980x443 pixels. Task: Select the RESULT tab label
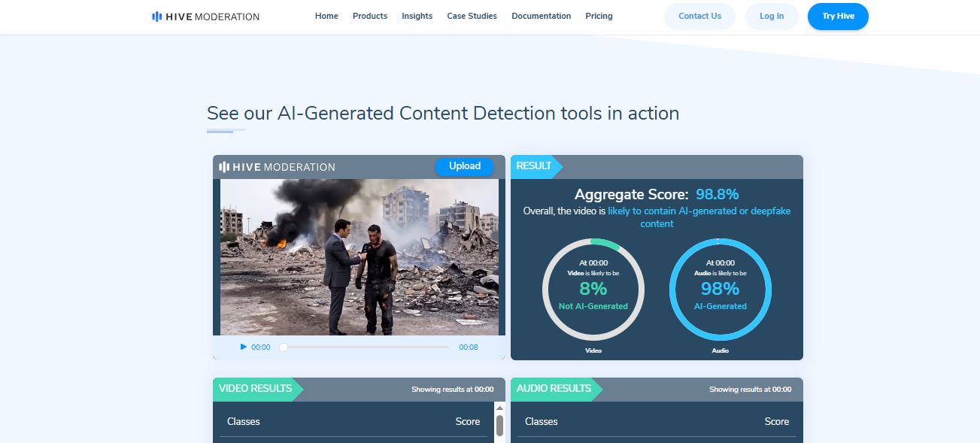[534, 166]
